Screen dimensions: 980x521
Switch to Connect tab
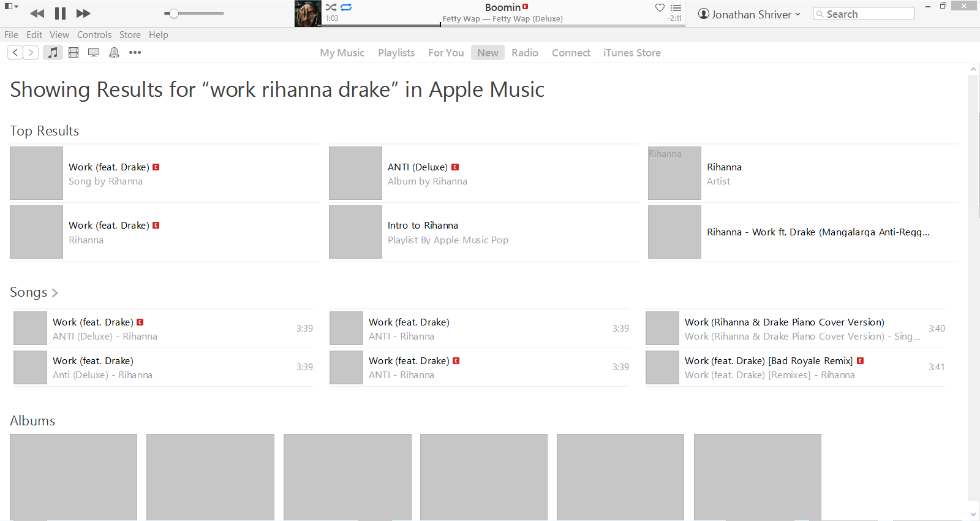pyautogui.click(x=571, y=53)
